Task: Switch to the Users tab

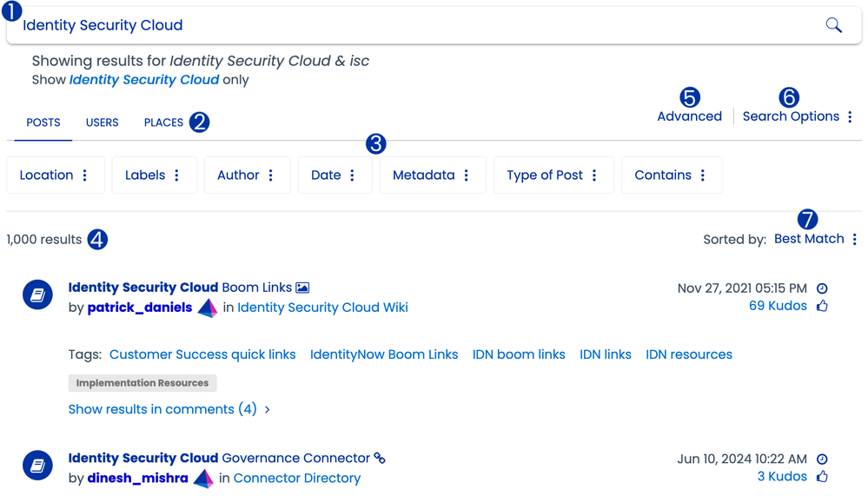Action: point(102,122)
